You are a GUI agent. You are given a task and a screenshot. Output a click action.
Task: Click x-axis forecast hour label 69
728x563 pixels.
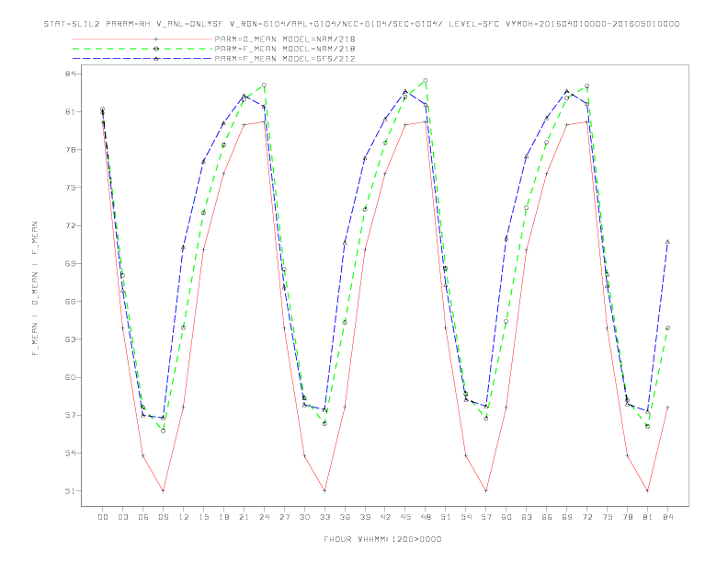pos(567,517)
